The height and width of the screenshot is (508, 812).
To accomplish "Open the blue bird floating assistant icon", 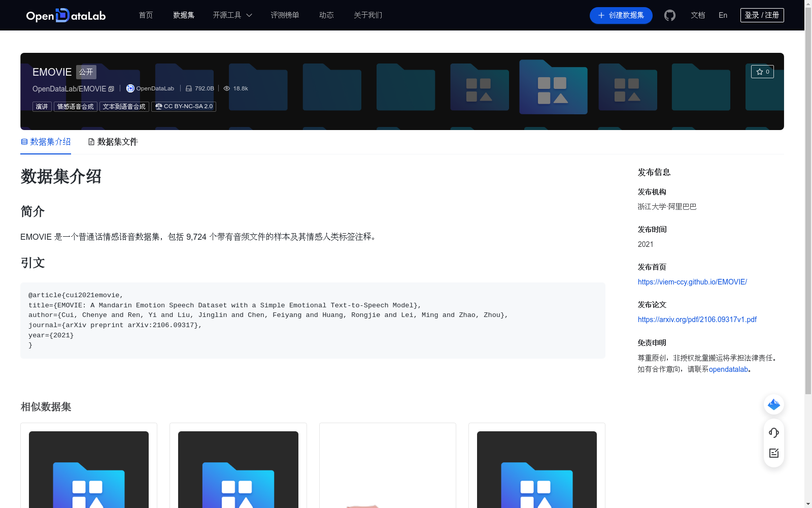I will [774, 404].
